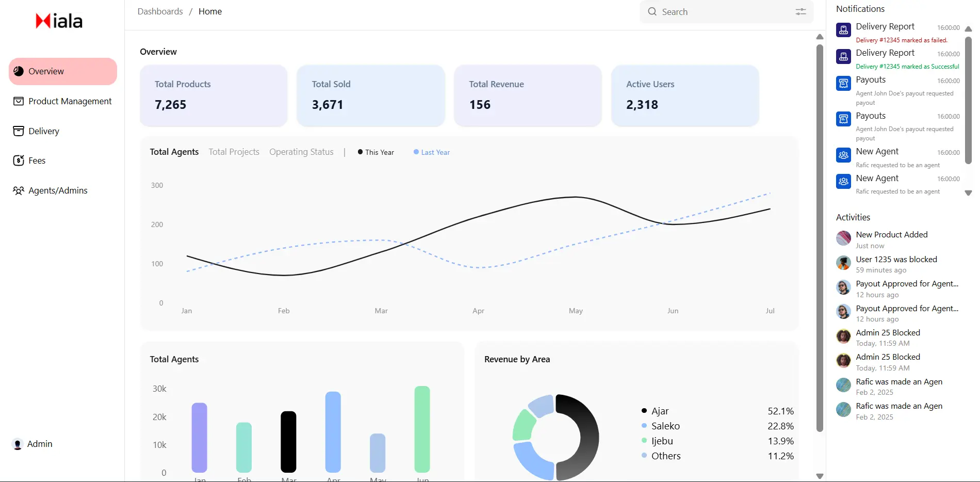The width and height of the screenshot is (980, 482).
Task: Navigate to Dashboards breadcrumb link
Action: tap(160, 11)
